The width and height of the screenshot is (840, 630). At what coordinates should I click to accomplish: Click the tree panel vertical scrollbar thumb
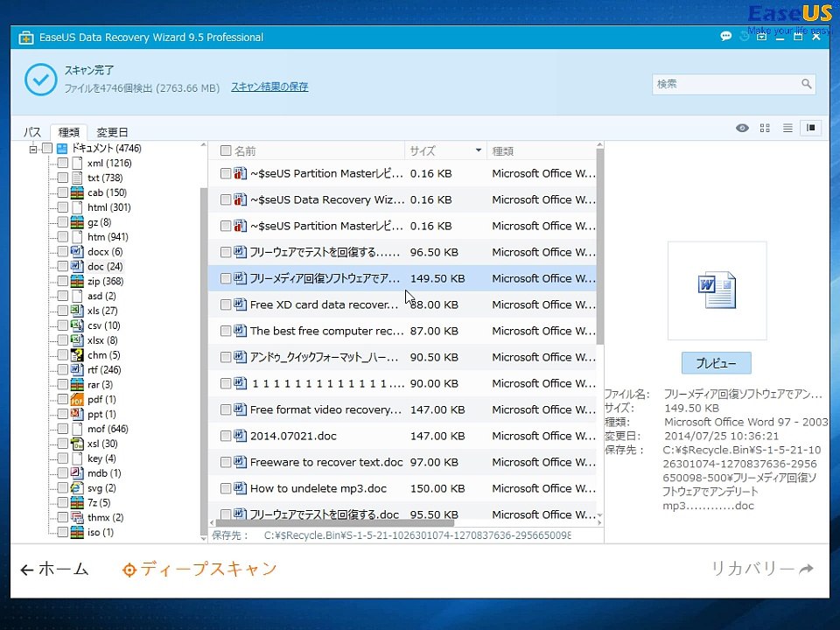tap(203, 360)
